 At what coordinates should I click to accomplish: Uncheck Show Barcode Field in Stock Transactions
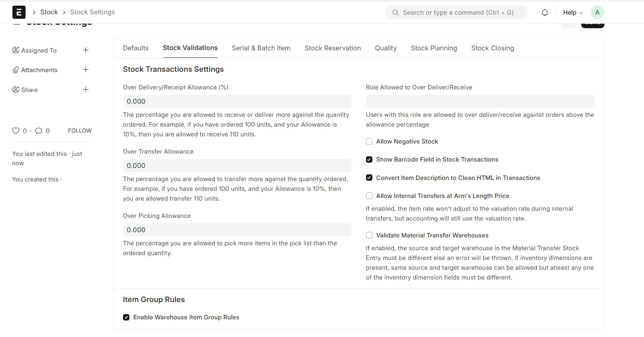click(x=369, y=160)
